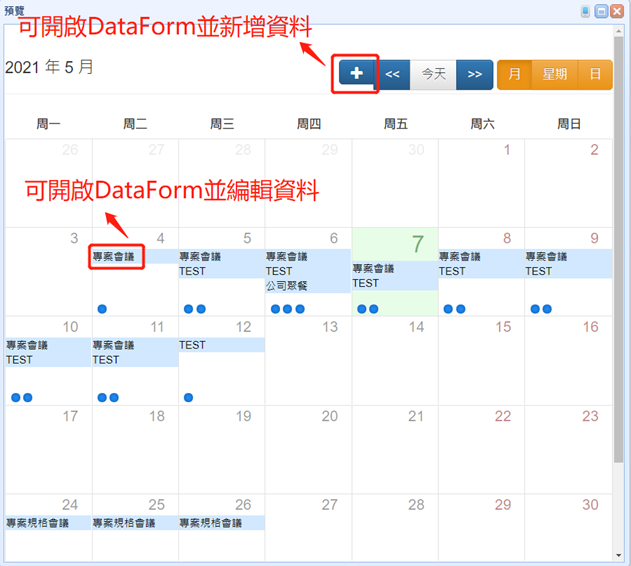Open TEST event on May 8
This screenshot has width=631, height=566.
[x=452, y=271]
